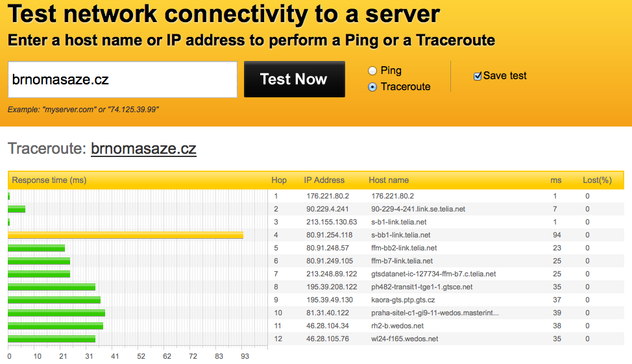The width and height of the screenshot is (632, 364).
Task: Uncheck the Save test checkbox
Action: pos(478,76)
